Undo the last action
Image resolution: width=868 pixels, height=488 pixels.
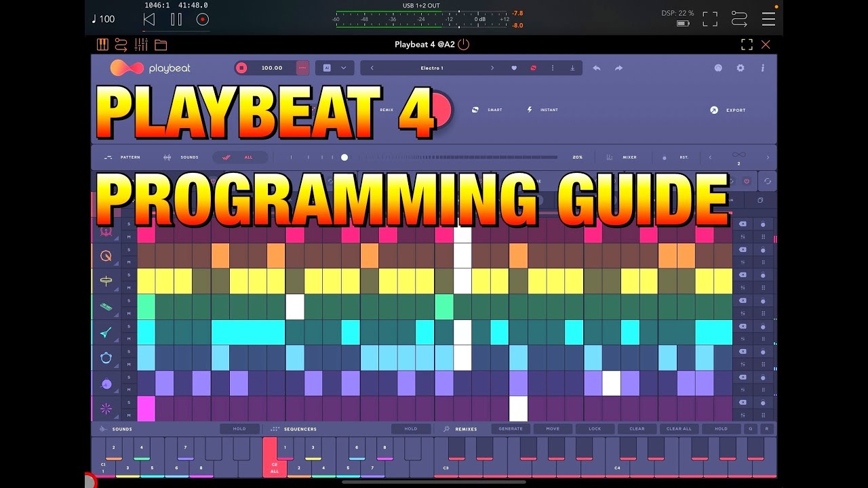coord(597,68)
